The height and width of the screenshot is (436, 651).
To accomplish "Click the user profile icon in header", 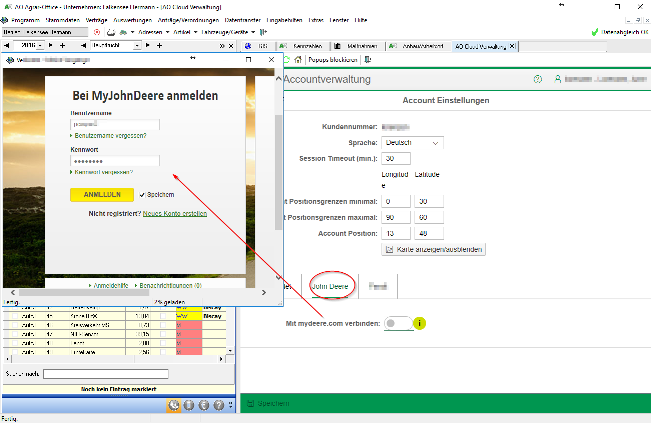I will (556, 79).
